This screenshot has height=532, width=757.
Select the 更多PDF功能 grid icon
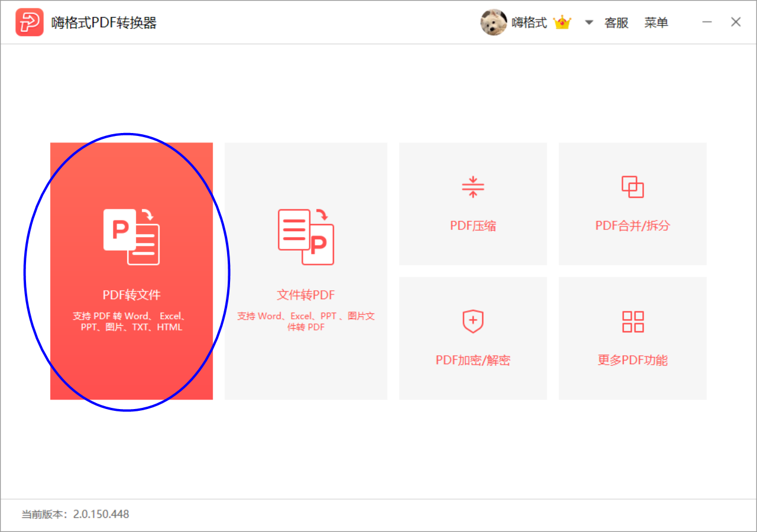(633, 322)
